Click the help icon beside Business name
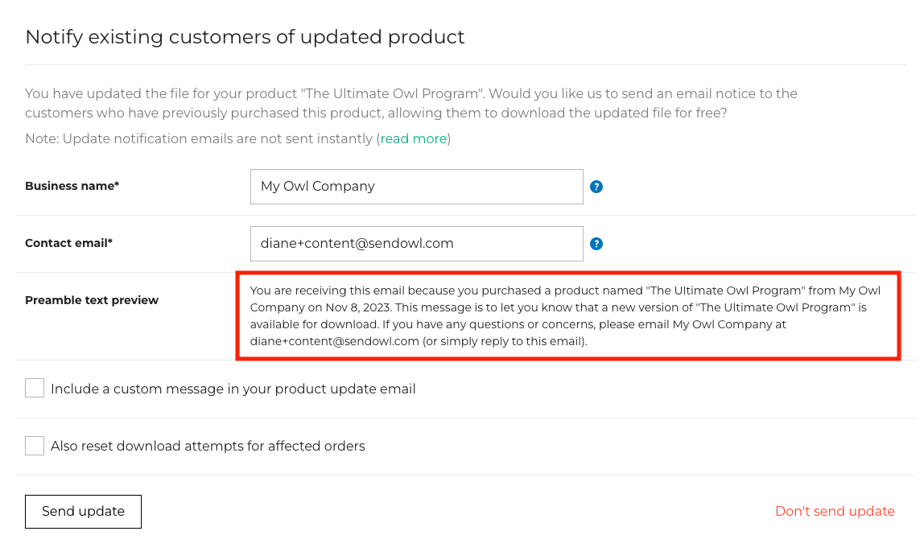The image size is (924, 560). 596,187
